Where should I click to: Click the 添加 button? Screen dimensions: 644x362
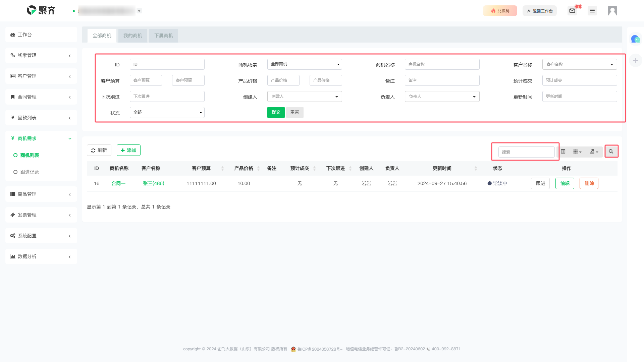click(x=128, y=150)
